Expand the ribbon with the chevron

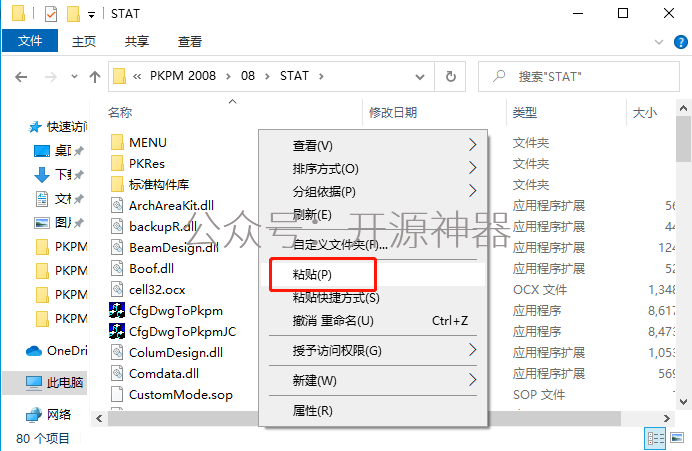(x=659, y=42)
